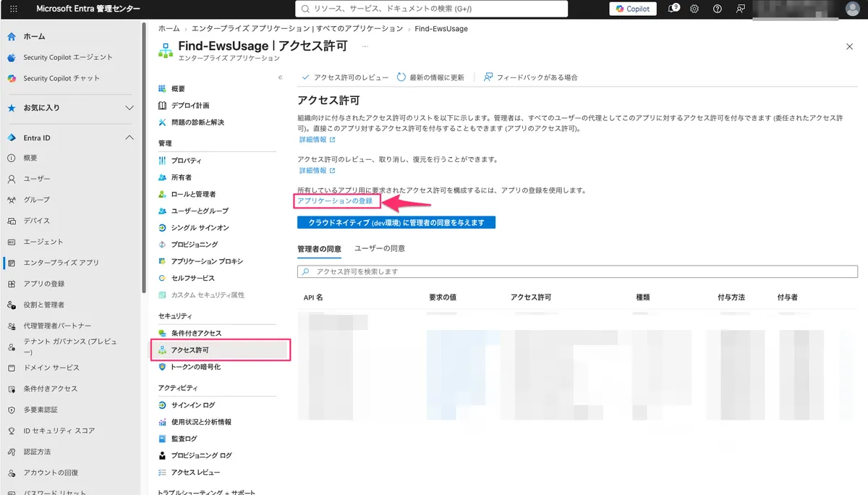Image resolution: width=868 pixels, height=495 pixels.
Task: Click アクセス許可のレビュー toolbar button
Action: tap(344, 77)
